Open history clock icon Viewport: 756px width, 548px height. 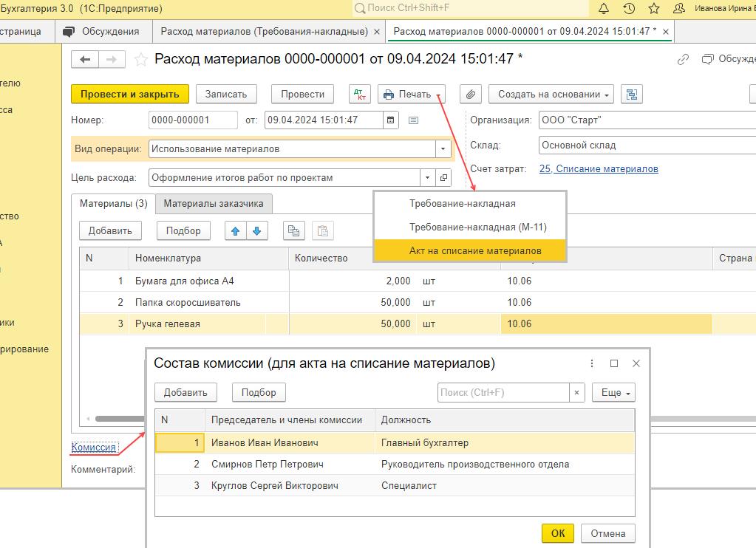tap(629, 8)
